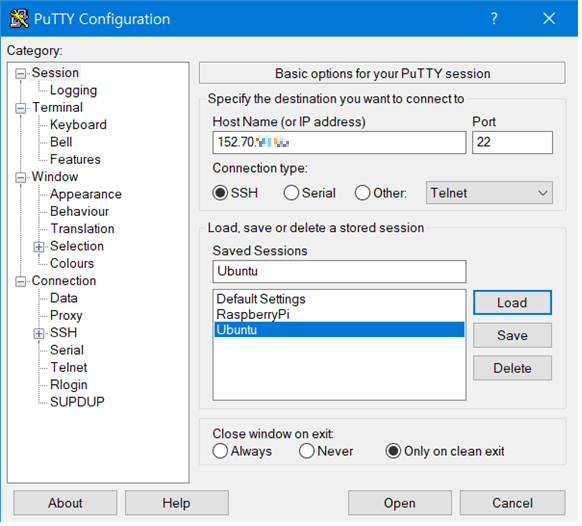Collapse the Terminal tree node
The image size is (582, 526).
(21, 109)
